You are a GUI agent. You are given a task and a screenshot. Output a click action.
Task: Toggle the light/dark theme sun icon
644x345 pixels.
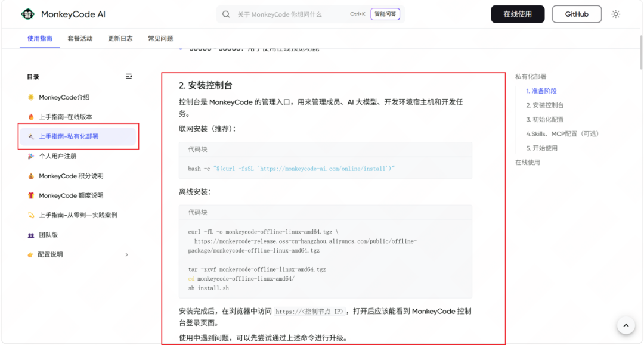[615, 14]
